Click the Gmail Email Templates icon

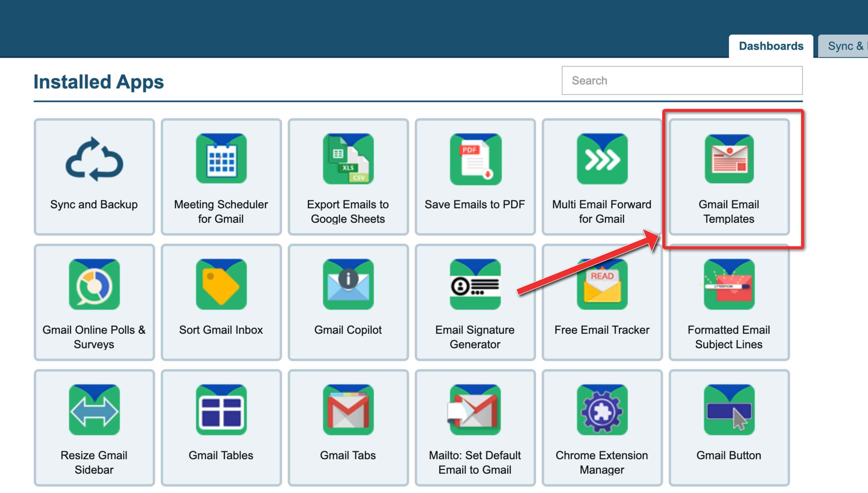coord(729,159)
